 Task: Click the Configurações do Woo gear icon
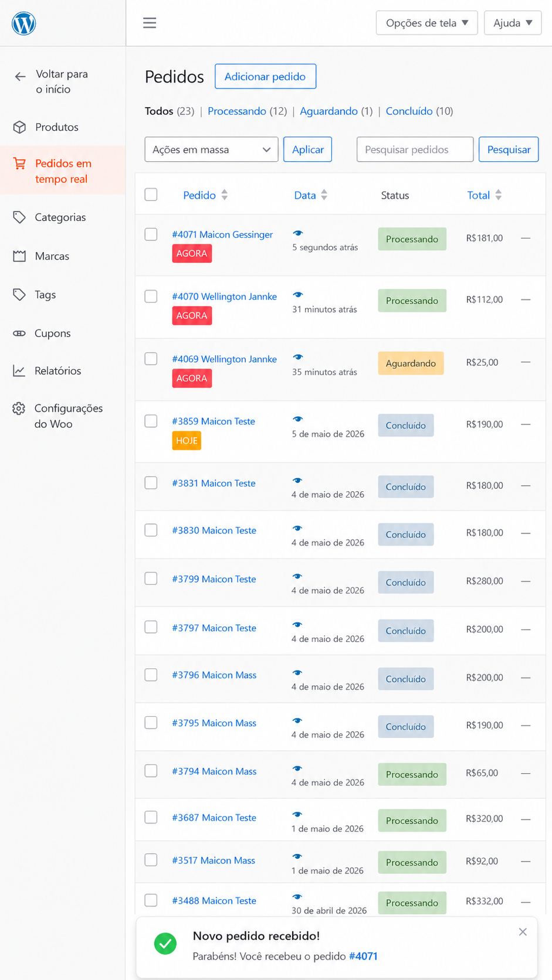coord(19,409)
